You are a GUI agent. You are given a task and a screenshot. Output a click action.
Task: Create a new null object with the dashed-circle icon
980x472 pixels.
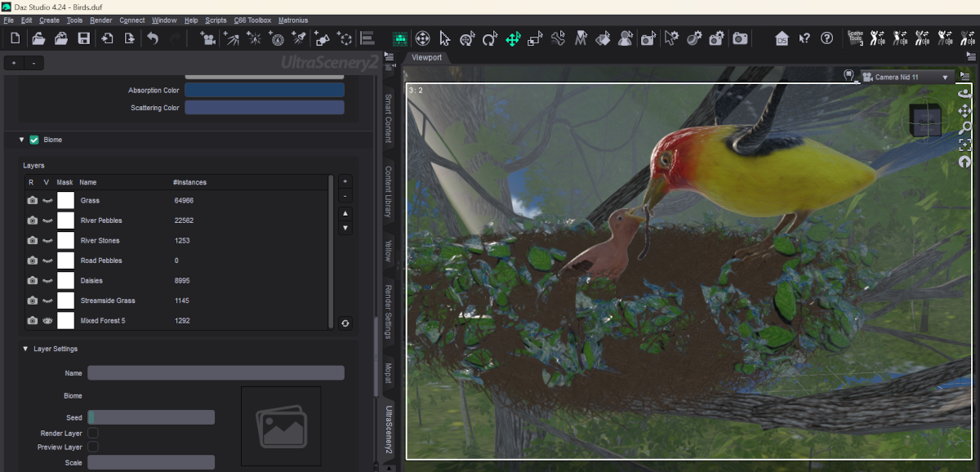tap(345, 38)
